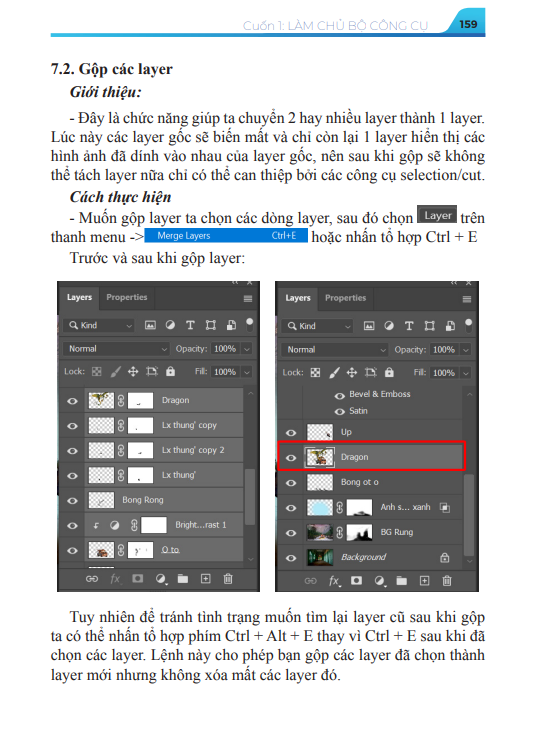Viewport: 541px width, 738px height.
Task: Click the Layer menu button
Action: click(x=437, y=216)
